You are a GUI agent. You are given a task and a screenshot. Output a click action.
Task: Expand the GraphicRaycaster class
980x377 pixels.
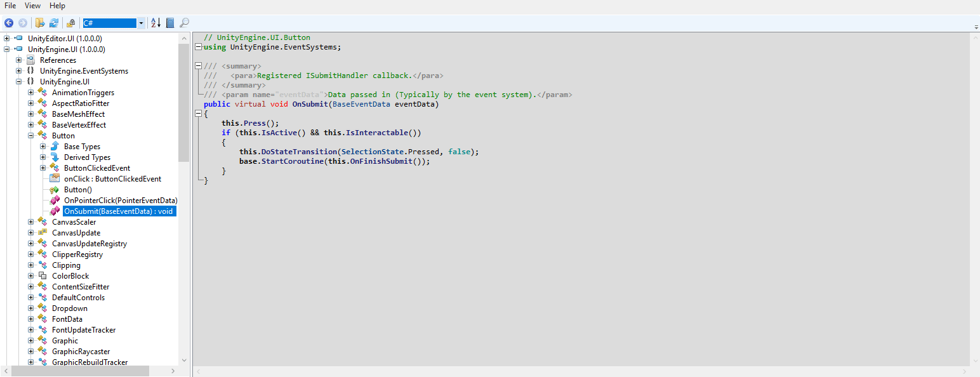30,352
